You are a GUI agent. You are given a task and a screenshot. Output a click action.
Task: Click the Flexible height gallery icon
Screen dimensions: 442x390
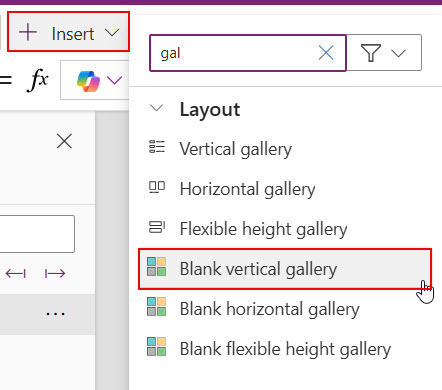157,227
